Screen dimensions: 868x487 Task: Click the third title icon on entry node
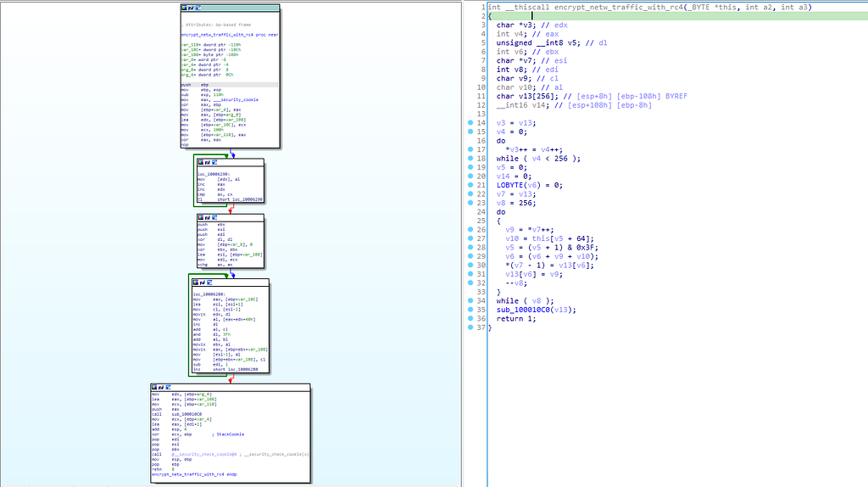click(x=198, y=8)
